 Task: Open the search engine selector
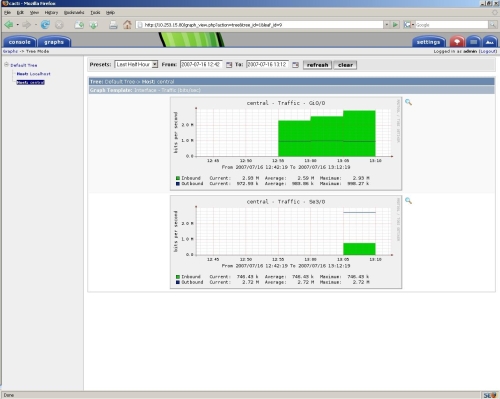[x=409, y=25]
